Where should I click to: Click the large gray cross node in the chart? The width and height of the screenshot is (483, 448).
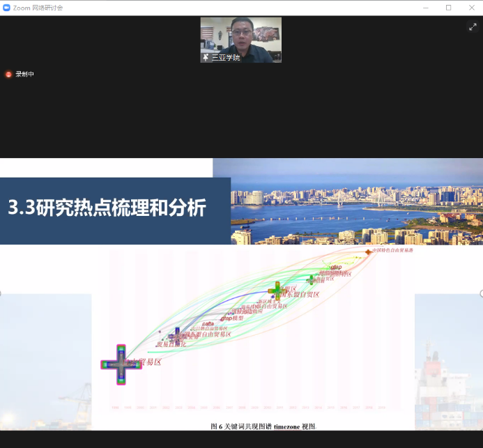[121, 364]
